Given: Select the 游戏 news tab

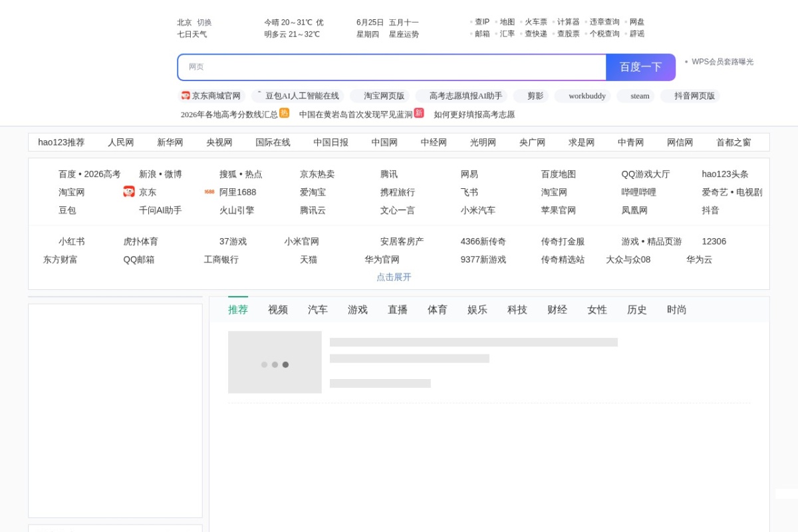Looking at the screenshot, I should (358, 309).
